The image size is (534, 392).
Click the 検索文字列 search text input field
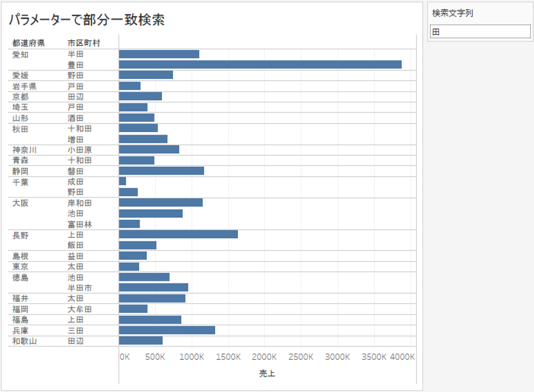pyautogui.click(x=480, y=31)
